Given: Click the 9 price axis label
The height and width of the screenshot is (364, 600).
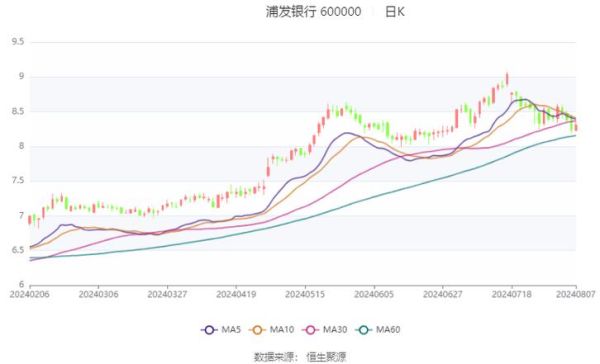Looking at the screenshot, I should tap(21, 76).
